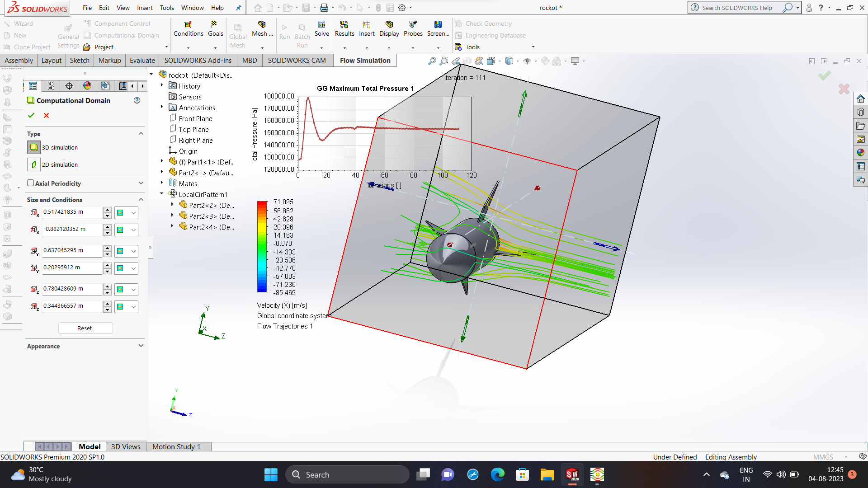Screen dimensions: 868x488
Task: Click the green checkmark to accept domain
Action: coord(31,116)
